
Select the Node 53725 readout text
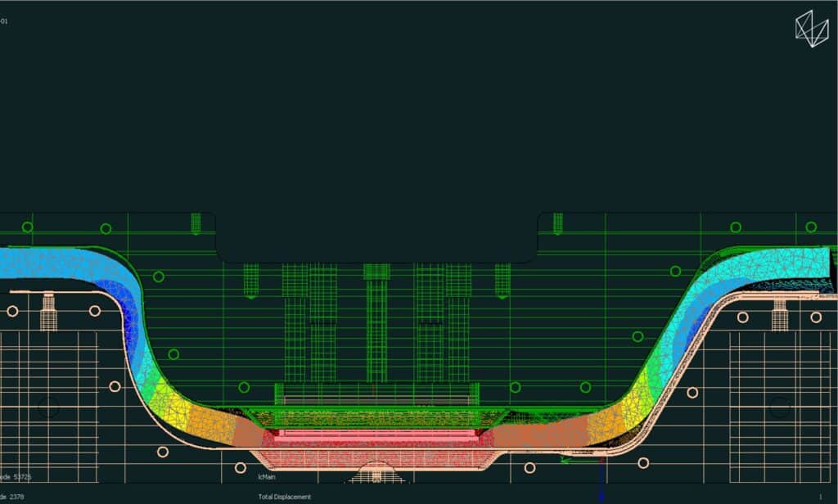(16, 476)
